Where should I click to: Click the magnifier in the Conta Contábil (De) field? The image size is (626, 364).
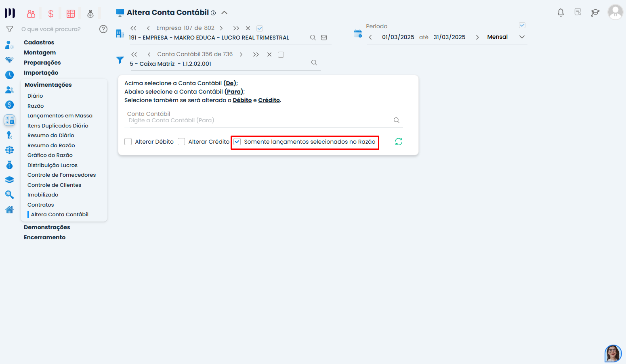(314, 63)
